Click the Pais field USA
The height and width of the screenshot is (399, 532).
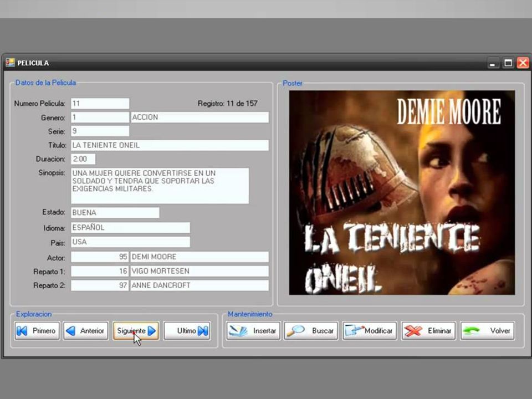tap(130, 242)
